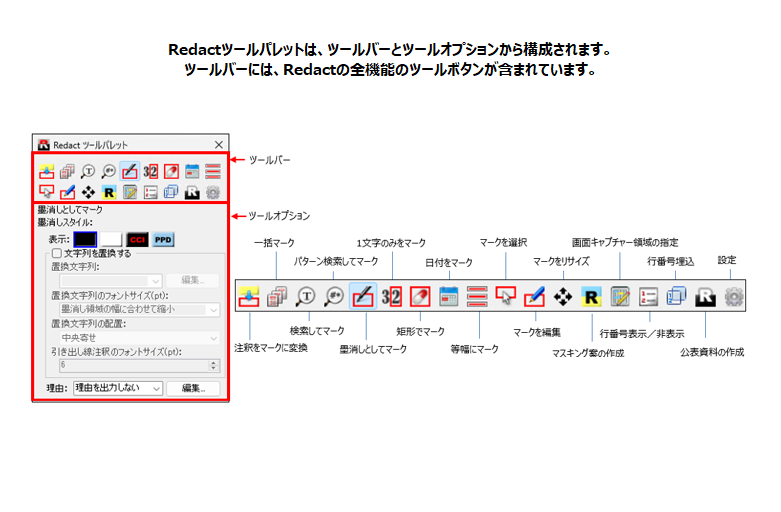Open 設定 gear on the enlarged toolbar
Viewport: 781px width, 512px height.
tap(734, 297)
